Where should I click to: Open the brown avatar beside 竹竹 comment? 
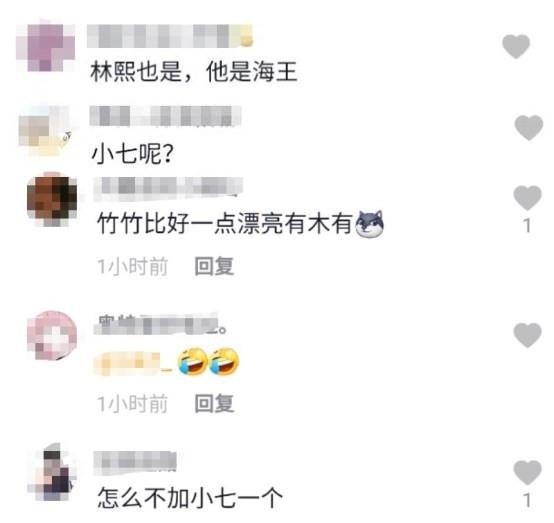52,200
